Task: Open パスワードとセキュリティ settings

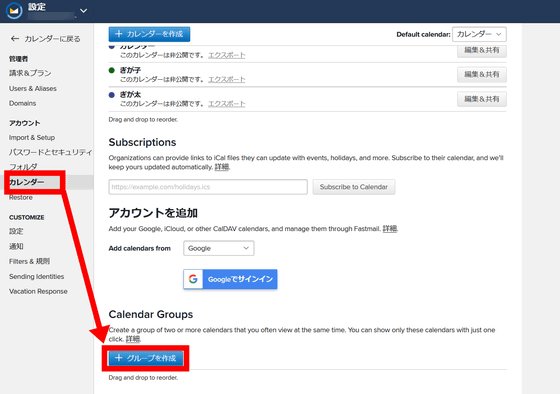Action: (50, 152)
